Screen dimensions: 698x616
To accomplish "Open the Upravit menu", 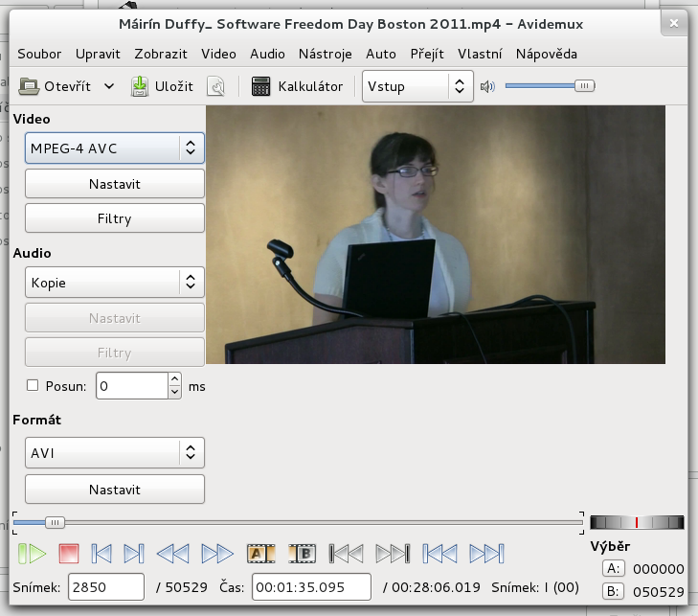I will pos(98,54).
